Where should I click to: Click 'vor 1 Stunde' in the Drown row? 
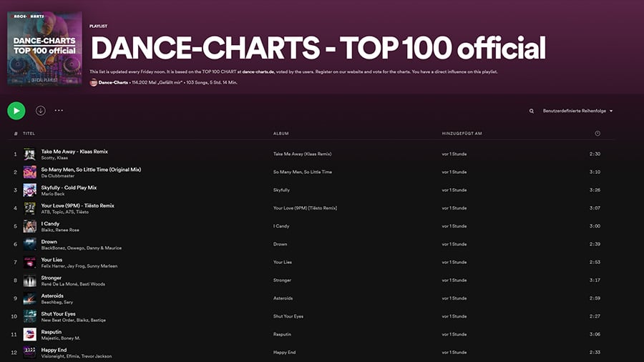[x=454, y=244]
